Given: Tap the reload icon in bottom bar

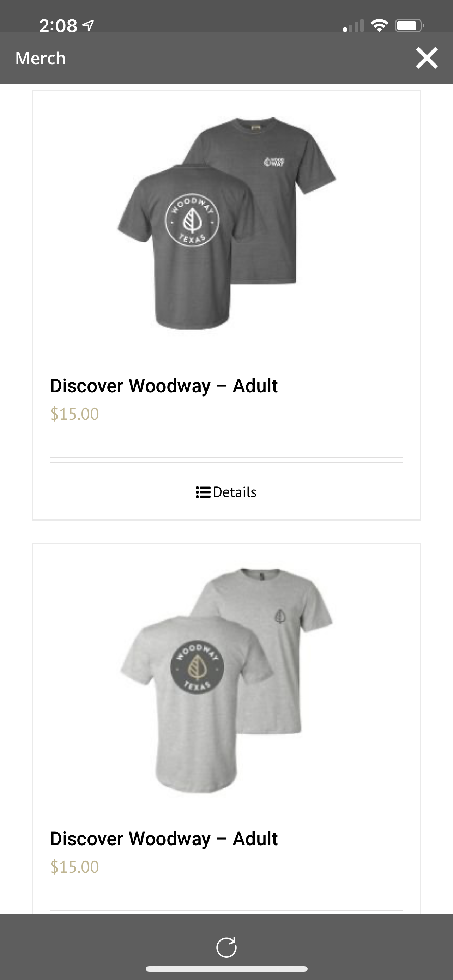Looking at the screenshot, I should (226, 946).
